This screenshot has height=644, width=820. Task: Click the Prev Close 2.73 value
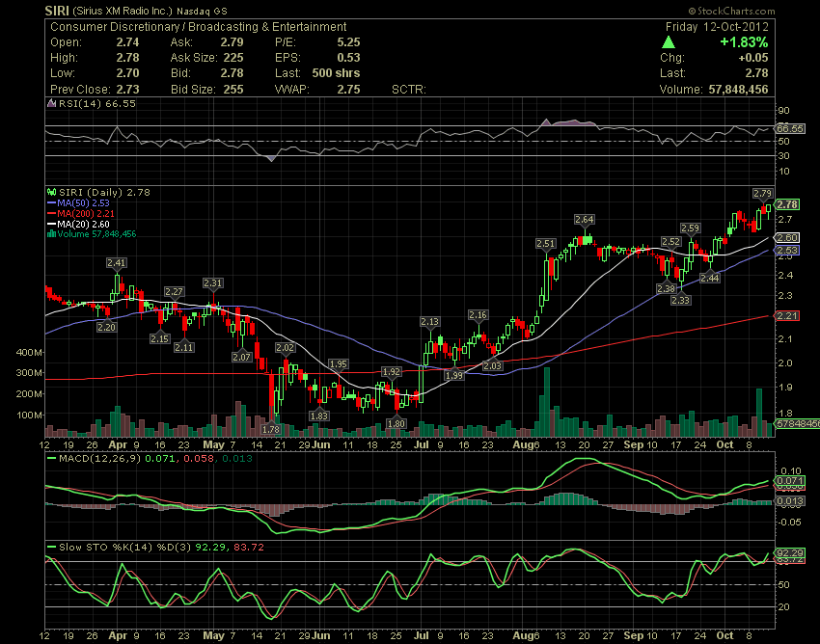(127, 90)
